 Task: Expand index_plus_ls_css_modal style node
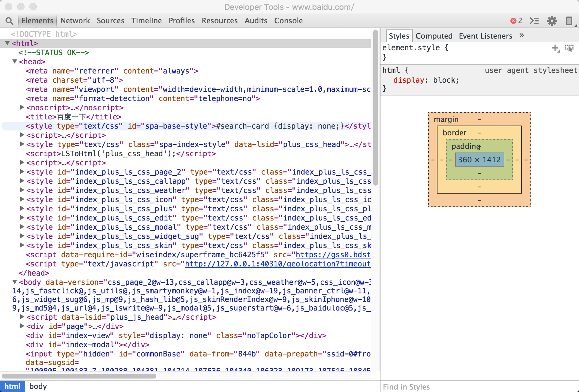click(x=22, y=227)
